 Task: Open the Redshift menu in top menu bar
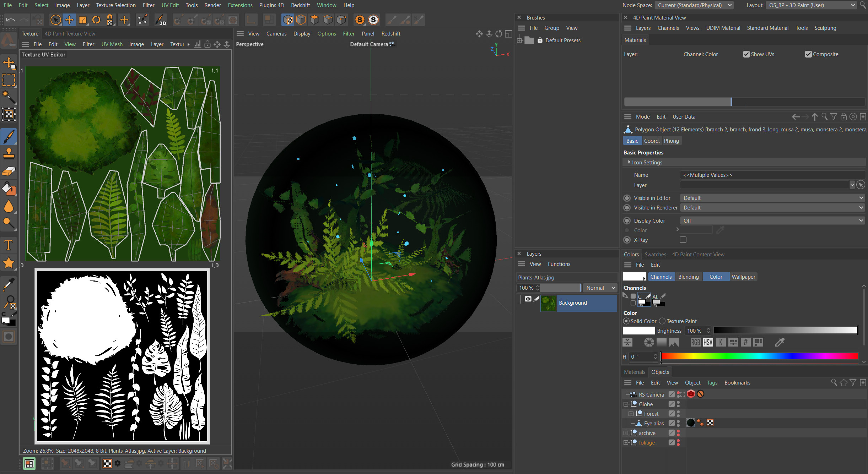[300, 5]
